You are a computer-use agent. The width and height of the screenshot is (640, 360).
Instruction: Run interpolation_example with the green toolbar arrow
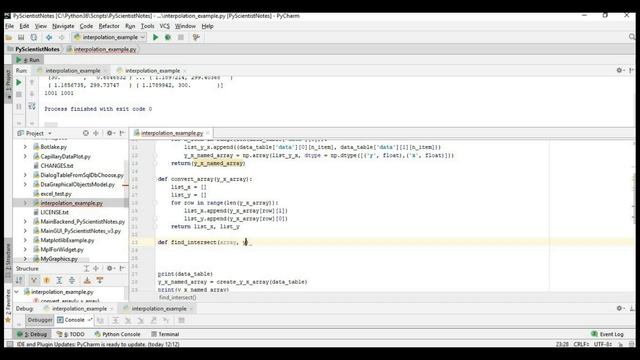156,37
